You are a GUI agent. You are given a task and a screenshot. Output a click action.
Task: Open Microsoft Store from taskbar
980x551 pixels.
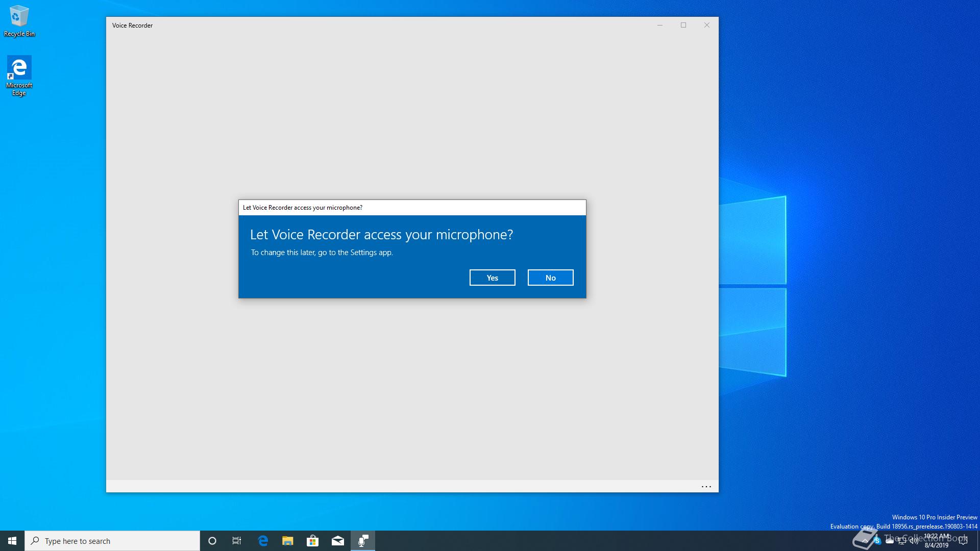pos(312,541)
